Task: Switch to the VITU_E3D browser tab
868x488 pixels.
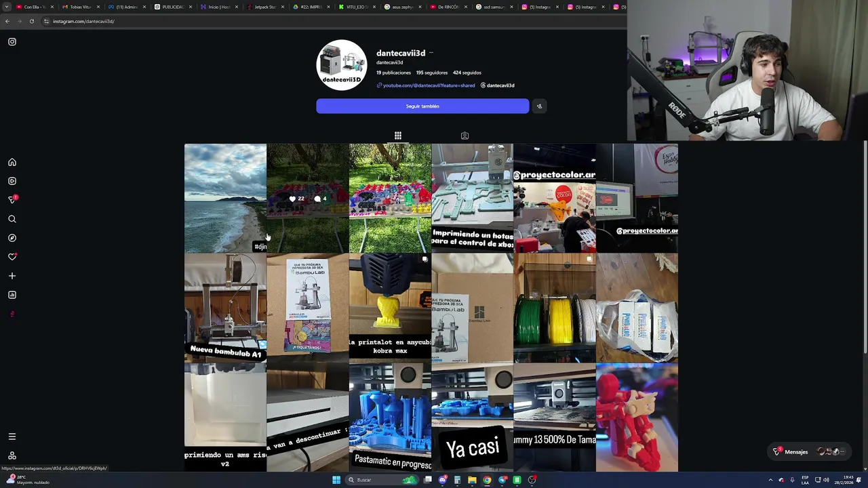Action: (356, 7)
